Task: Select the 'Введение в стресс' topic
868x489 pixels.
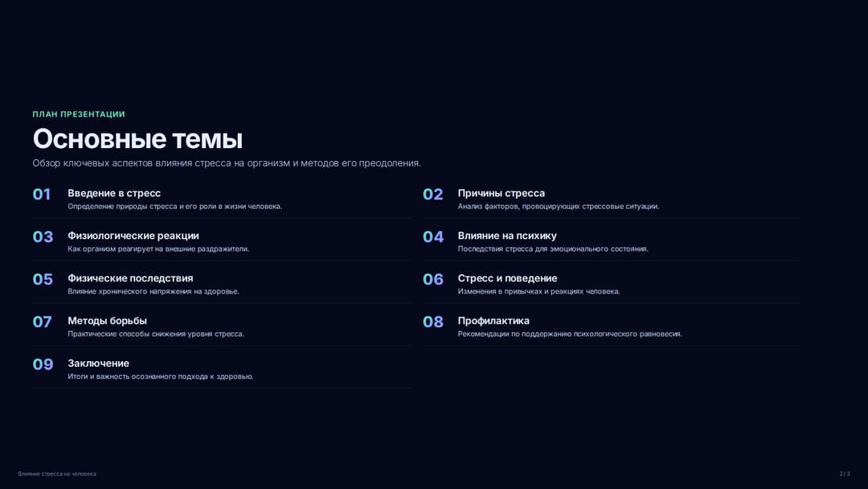Action: click(x=114, y=193)
